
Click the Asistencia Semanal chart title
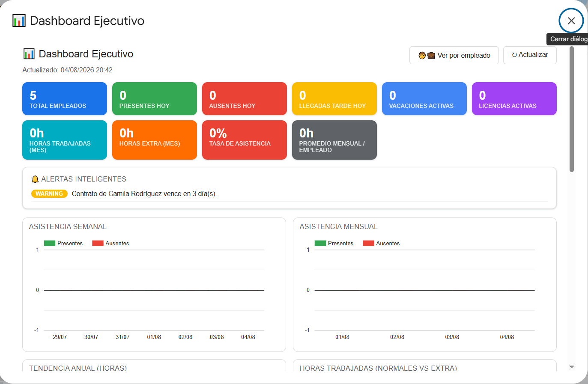tap(68, 226)
